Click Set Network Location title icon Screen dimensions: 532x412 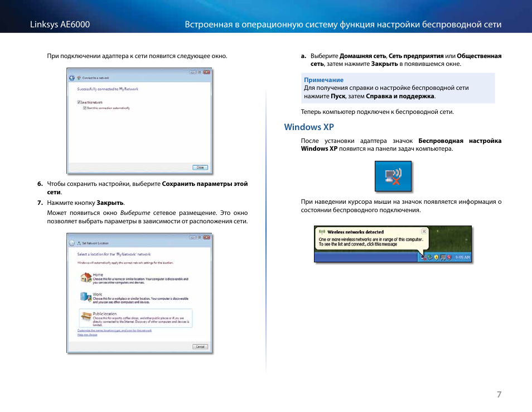(79, 243)
